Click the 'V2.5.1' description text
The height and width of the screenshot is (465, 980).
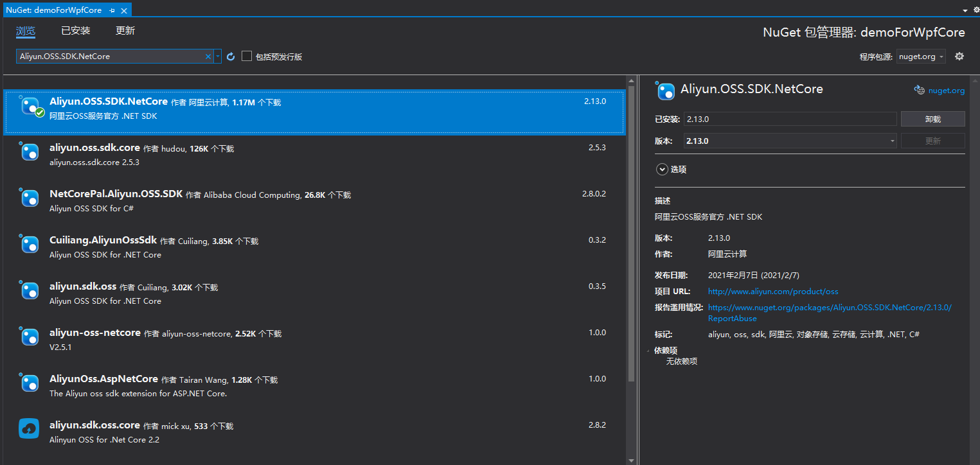(60, 347)
